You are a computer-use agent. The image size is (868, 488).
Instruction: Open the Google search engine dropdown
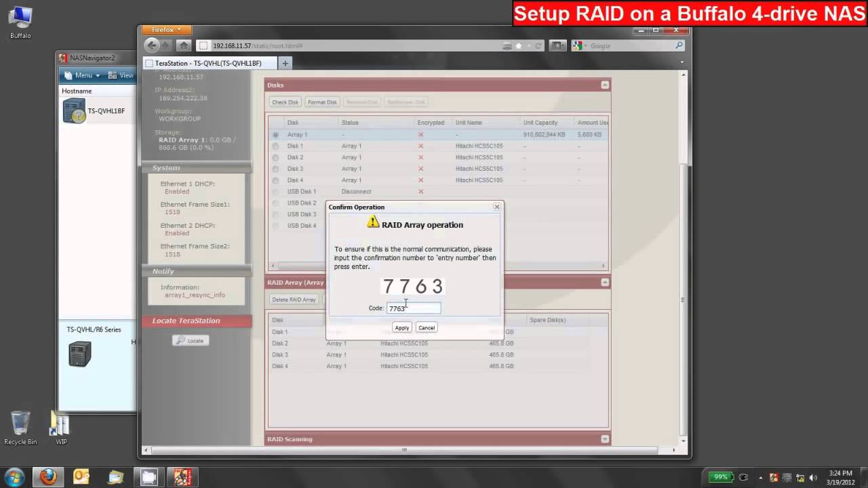coord(578,45)
